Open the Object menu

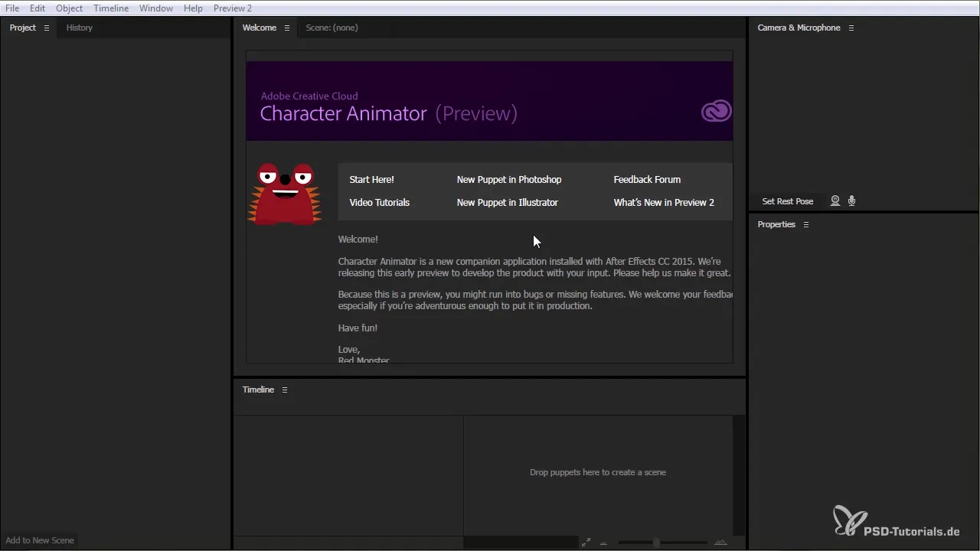click(70, 8)
